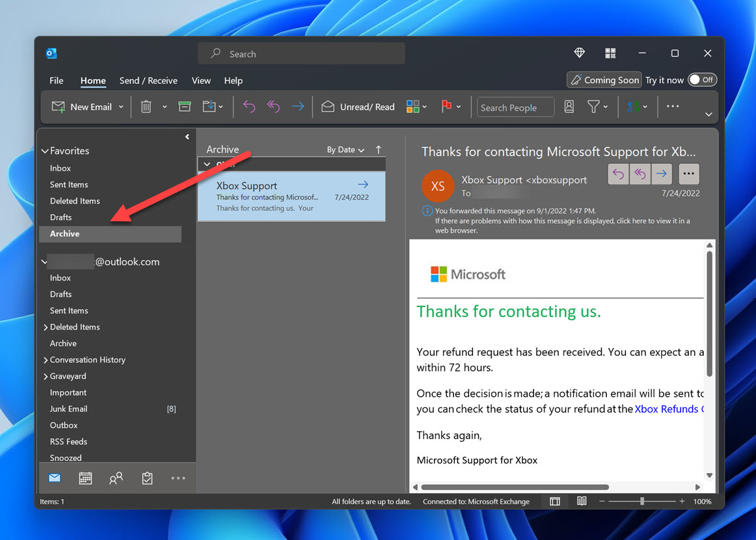This screenshot has width=756, height=540.
Task: Click the New Email button
Action: [x=82, y=107]
